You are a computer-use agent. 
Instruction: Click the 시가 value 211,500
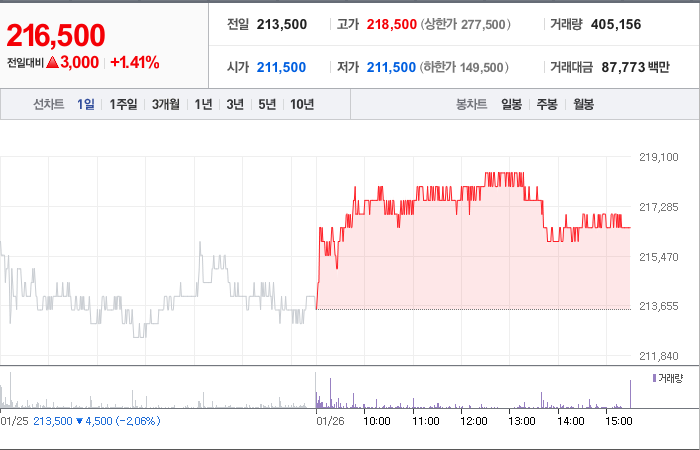pyautogui.click(x=281, y=67)
